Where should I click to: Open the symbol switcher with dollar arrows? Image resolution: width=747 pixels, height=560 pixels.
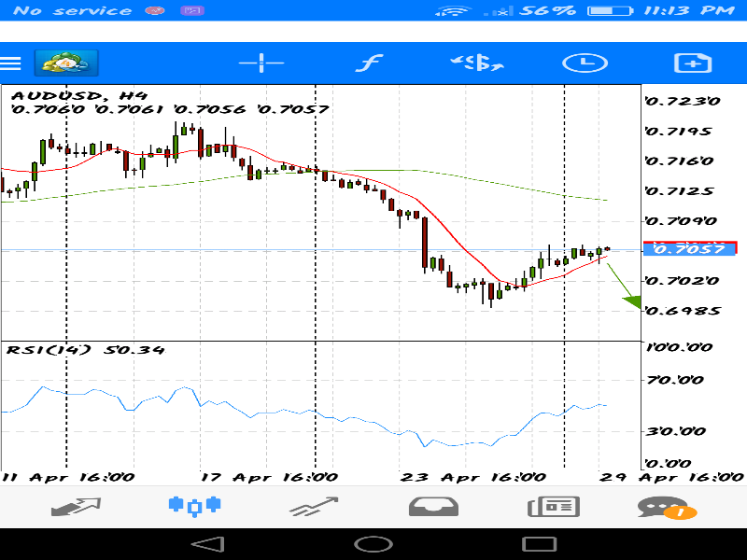pos(477,63)
